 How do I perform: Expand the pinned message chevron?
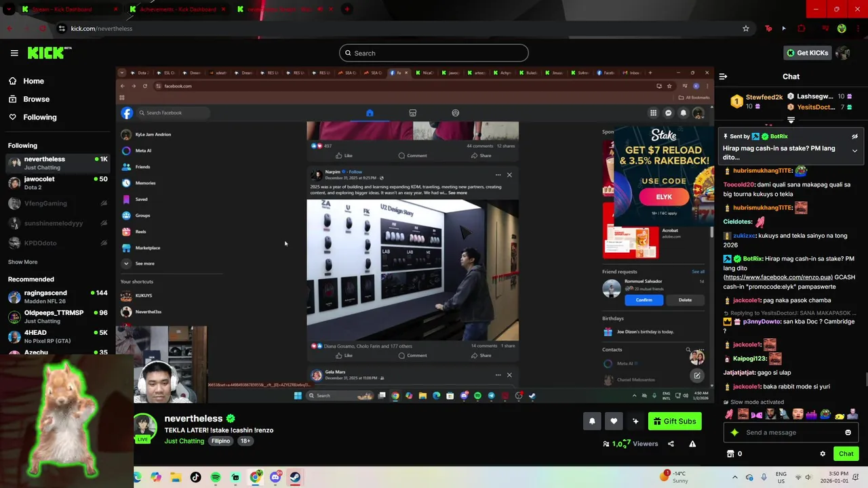click(x=854, y=150)
